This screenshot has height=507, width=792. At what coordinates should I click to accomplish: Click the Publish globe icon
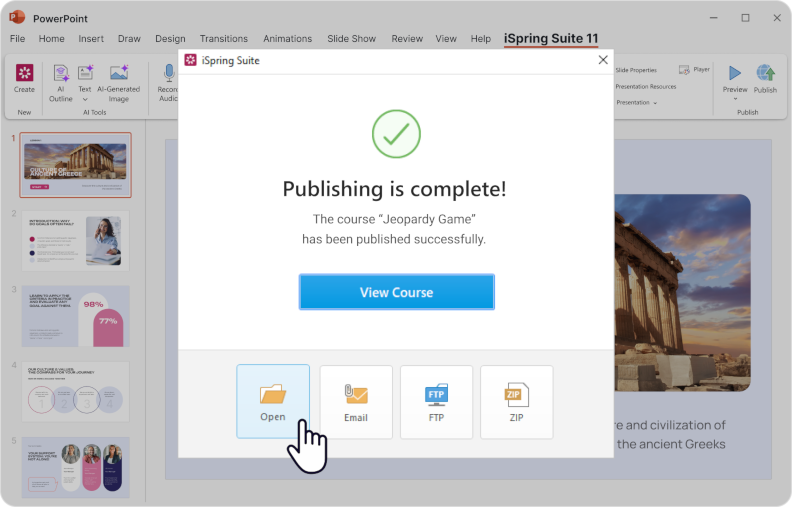point(766,73)
